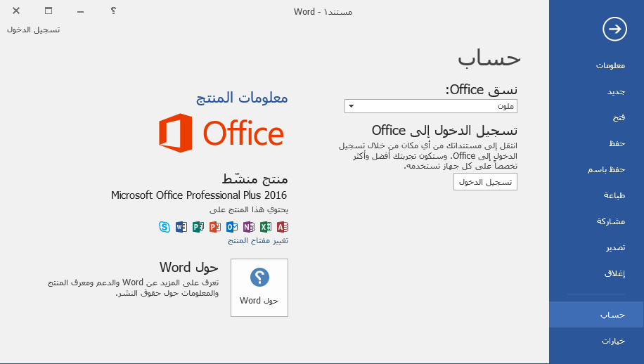Select the حساب (Account) sidebar item
644x364 pixels.
pyautogui.click(x=596, y=315)
